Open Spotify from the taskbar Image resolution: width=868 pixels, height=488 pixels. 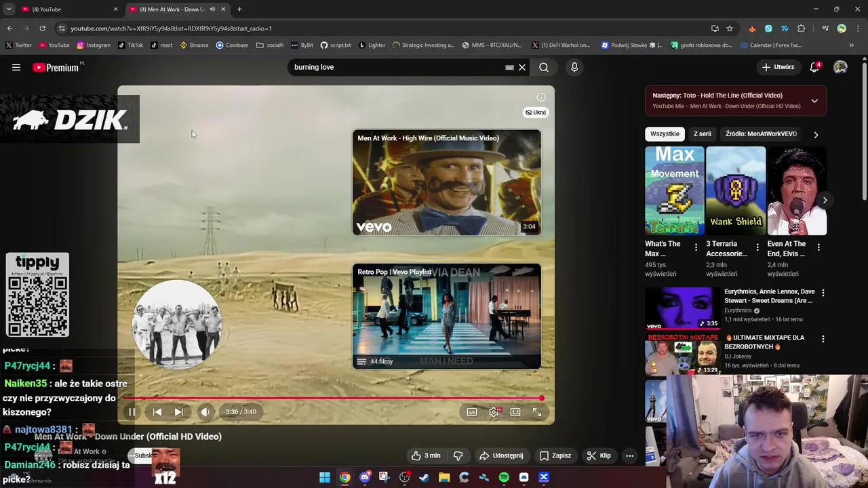504,477
